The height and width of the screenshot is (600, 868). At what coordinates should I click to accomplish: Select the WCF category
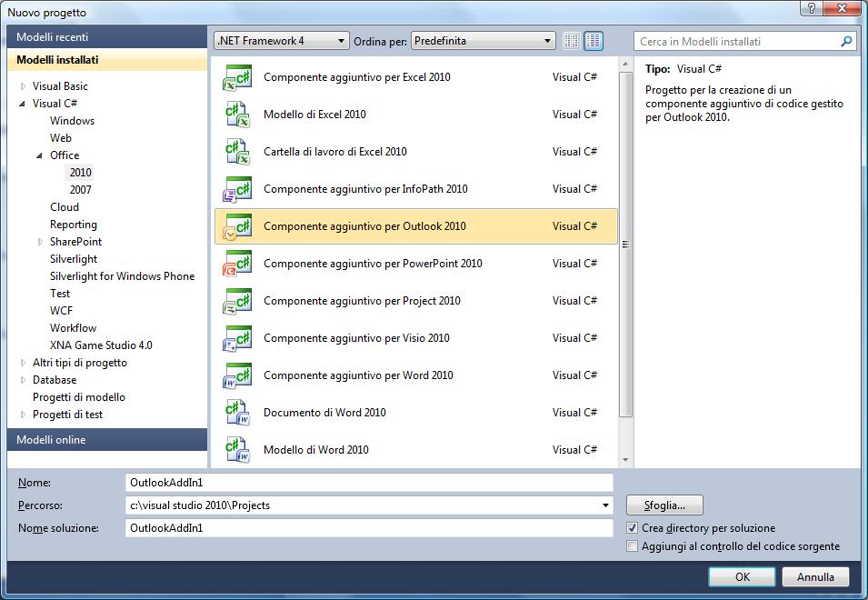pyautogui.click(x=61, y=311)
